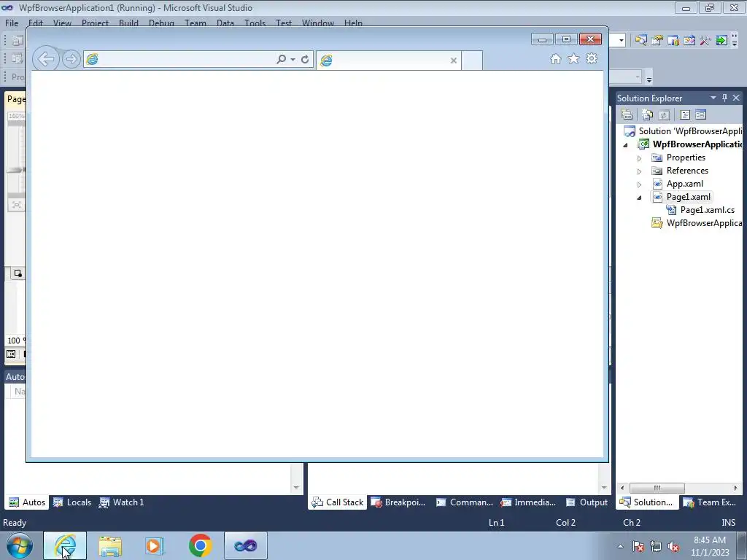Close the Solution Explorer panel

pos(736,98)
